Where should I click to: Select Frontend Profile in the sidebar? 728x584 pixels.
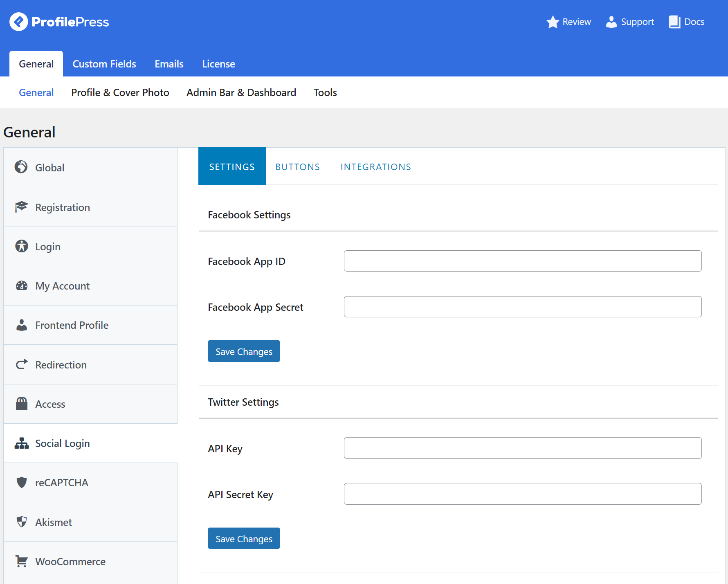coord(90,325)
